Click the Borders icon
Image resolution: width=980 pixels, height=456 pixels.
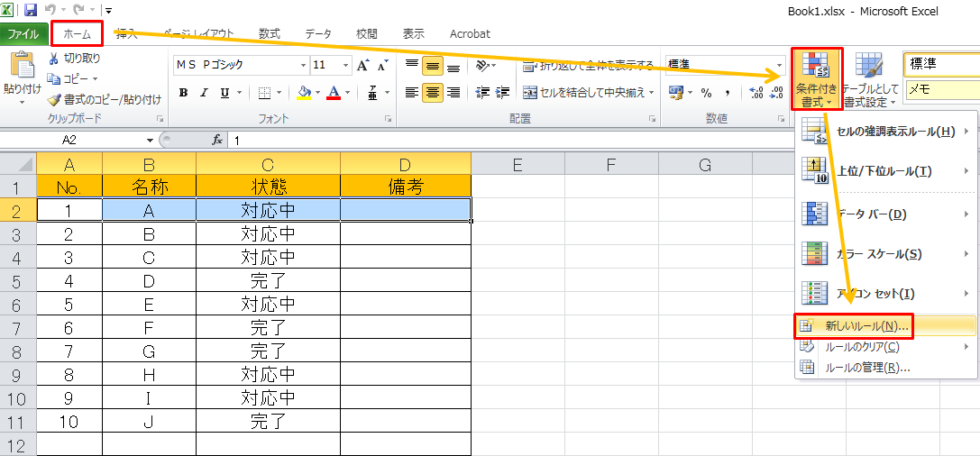[x=264, y=93]
